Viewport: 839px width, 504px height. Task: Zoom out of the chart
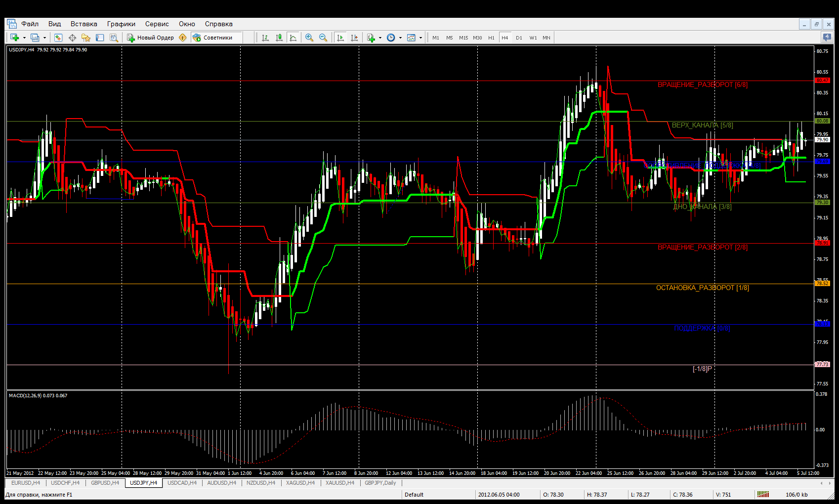323,38
